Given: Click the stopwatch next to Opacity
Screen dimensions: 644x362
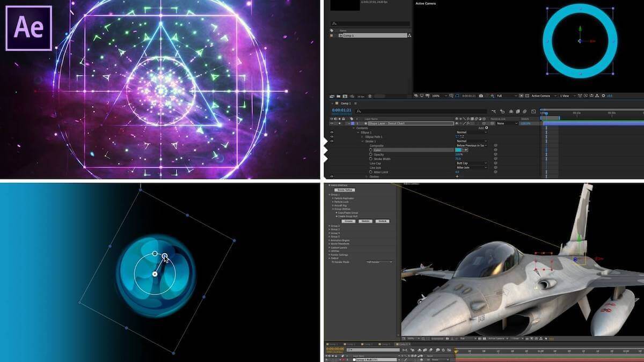Looking at the screenshot, I should point(371,154).
